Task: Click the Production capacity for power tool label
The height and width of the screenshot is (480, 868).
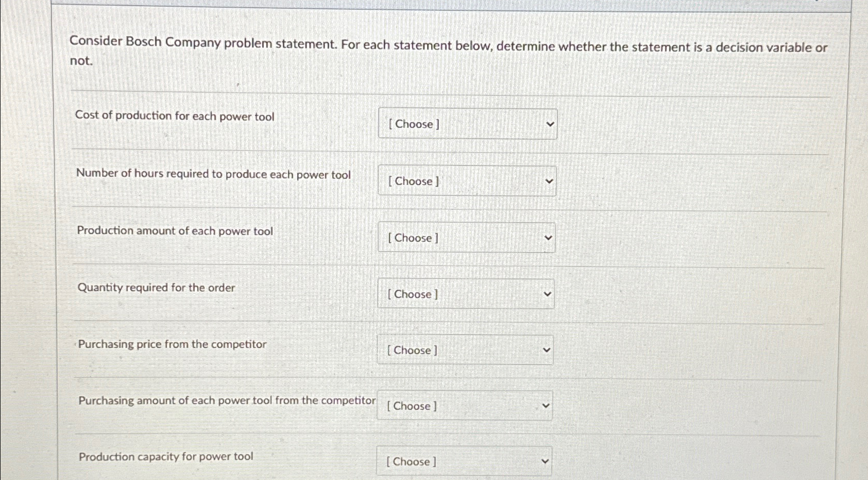Action: tap(166, 456)
